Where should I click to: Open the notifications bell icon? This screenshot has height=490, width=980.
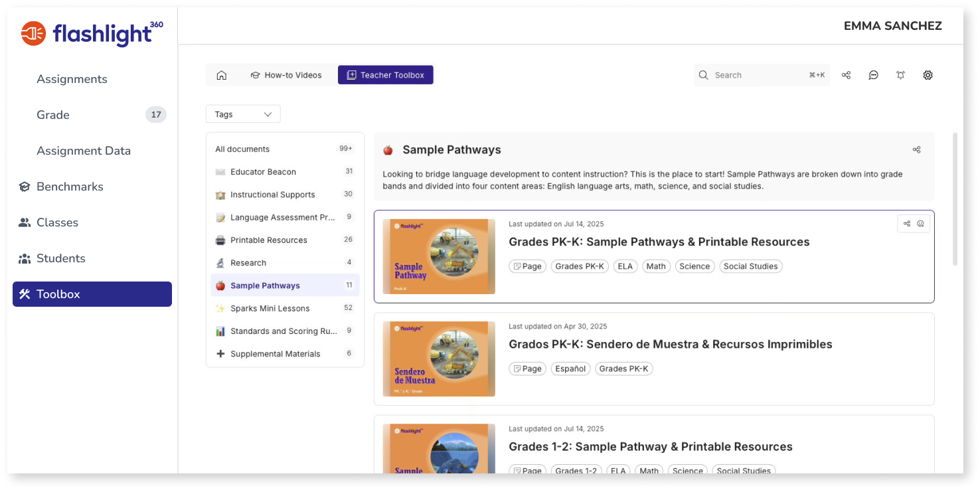[901, 75]
